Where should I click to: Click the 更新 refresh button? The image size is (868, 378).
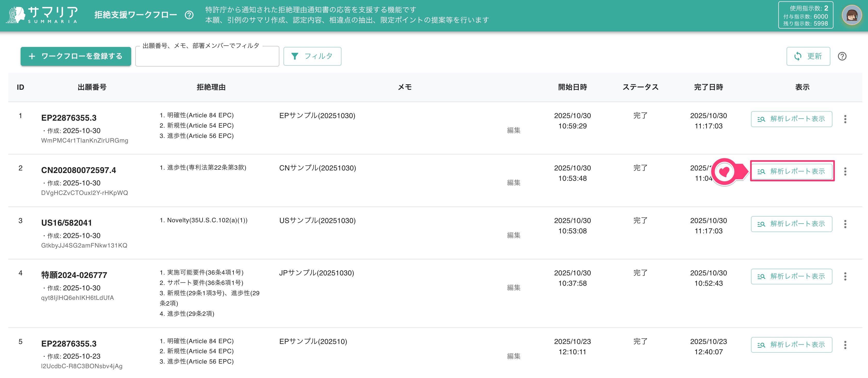[x=808, y=56]
